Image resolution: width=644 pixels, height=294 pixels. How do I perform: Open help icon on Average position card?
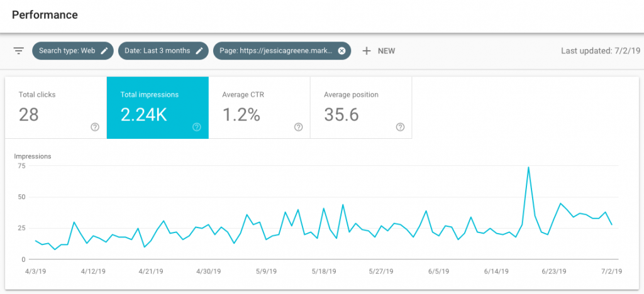tap(400, 127)
